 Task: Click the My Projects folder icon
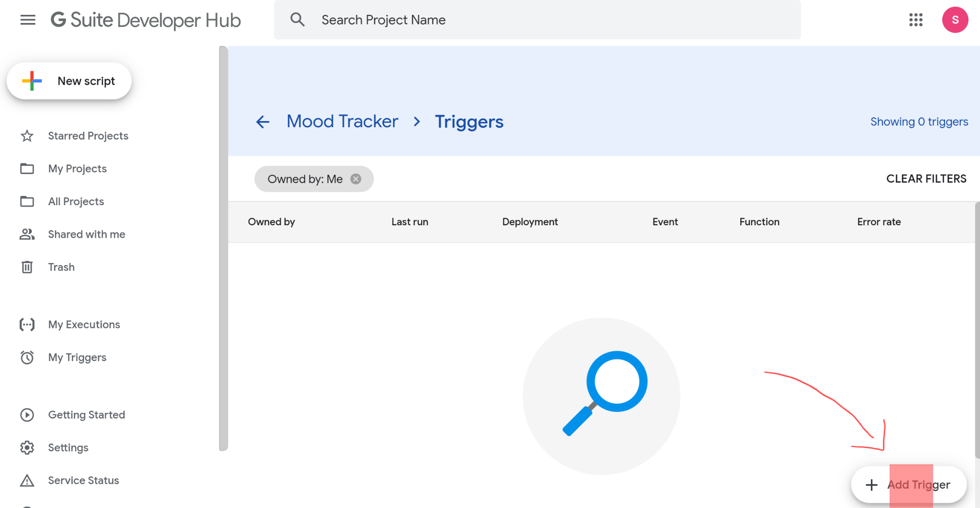tap(27, 168)
